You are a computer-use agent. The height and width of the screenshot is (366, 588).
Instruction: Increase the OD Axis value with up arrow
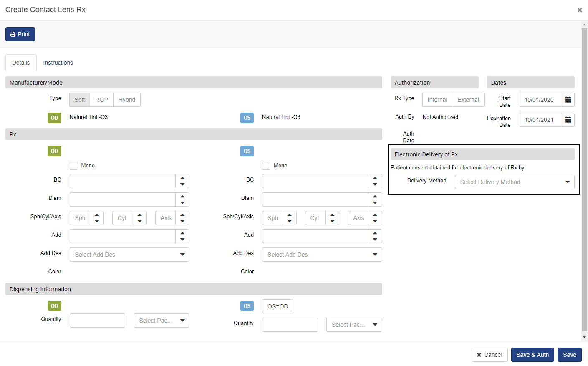pyautogui.click(x=182, y=215)
